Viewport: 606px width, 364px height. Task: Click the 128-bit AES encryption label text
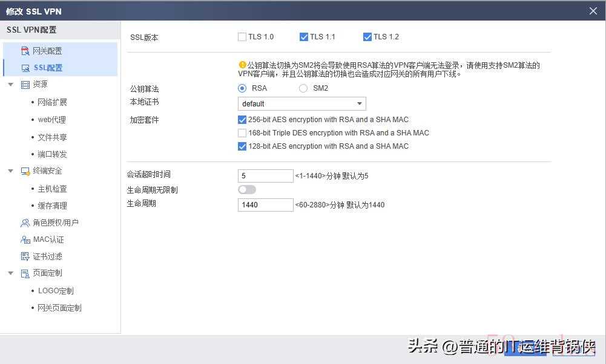pos(328,146)
